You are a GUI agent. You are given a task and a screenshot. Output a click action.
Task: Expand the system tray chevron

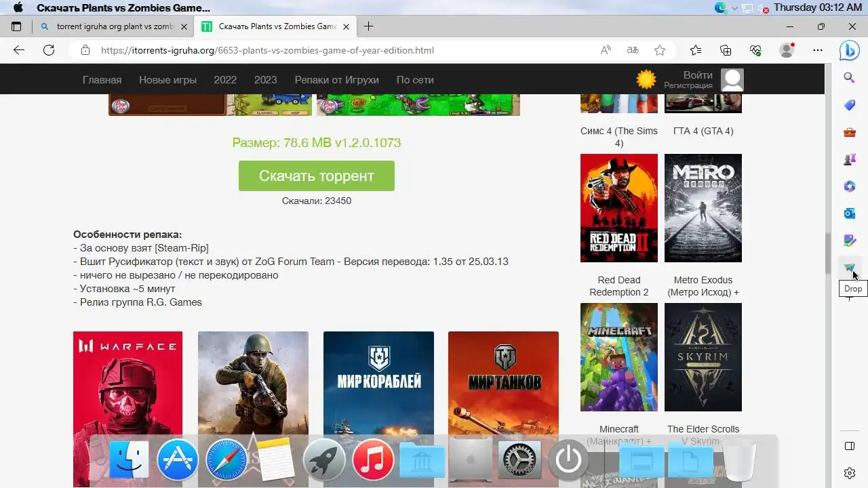734,8
